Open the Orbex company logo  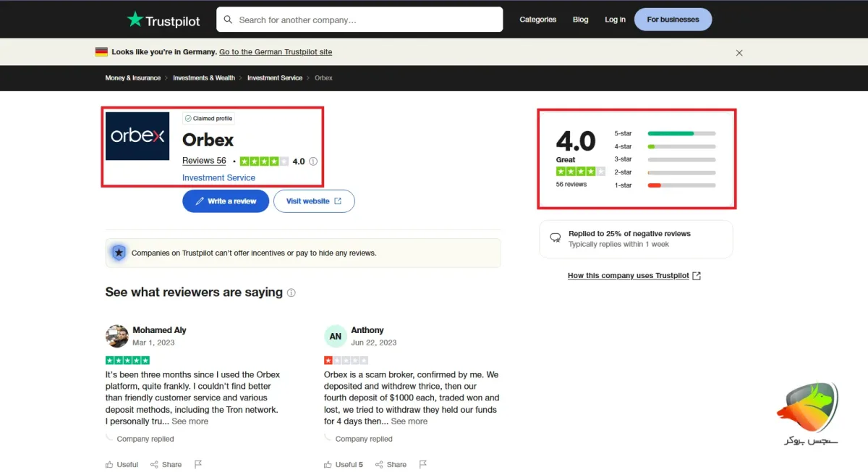137,136
